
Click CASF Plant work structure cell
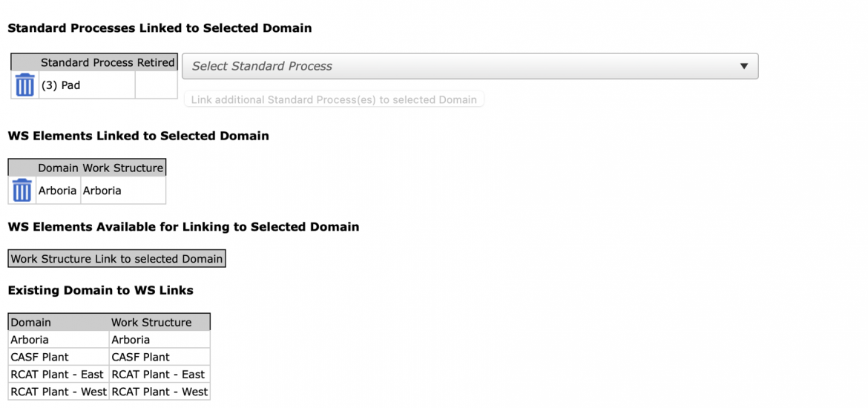[x=160, y=357]
